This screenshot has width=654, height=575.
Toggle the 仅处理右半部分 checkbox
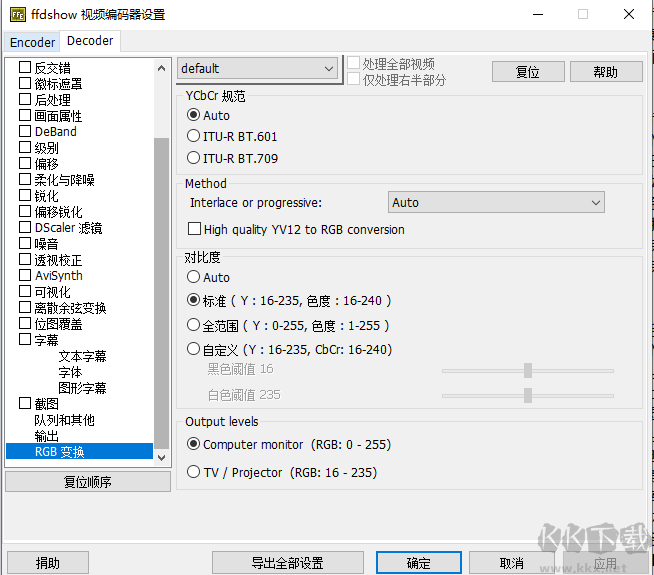pos(354,79)
